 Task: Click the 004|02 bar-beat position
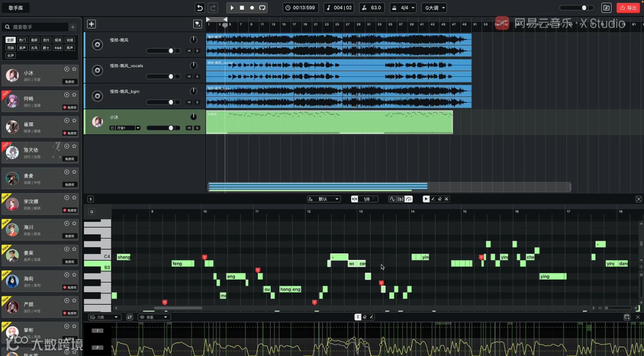coord(340,8)
